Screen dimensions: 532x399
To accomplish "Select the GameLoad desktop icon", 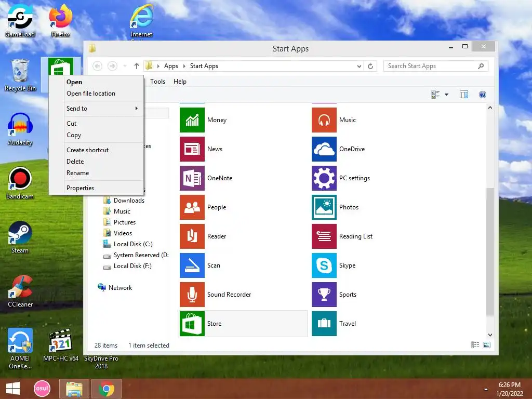I will pos(20,20).
